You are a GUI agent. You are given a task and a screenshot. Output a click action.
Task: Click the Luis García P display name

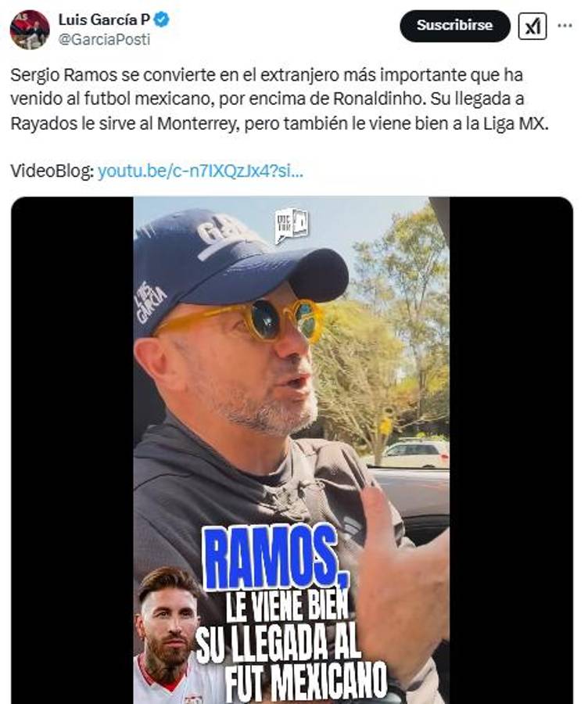104,20
